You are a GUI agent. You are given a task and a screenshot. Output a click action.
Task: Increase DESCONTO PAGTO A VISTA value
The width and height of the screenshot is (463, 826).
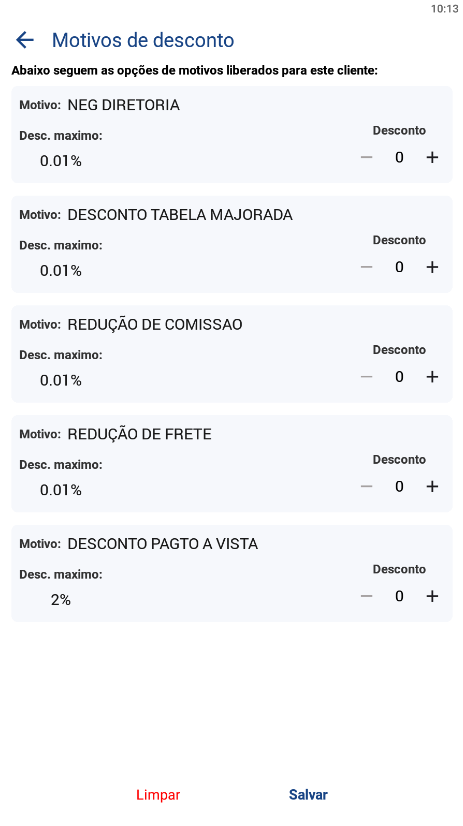point(432,596)
